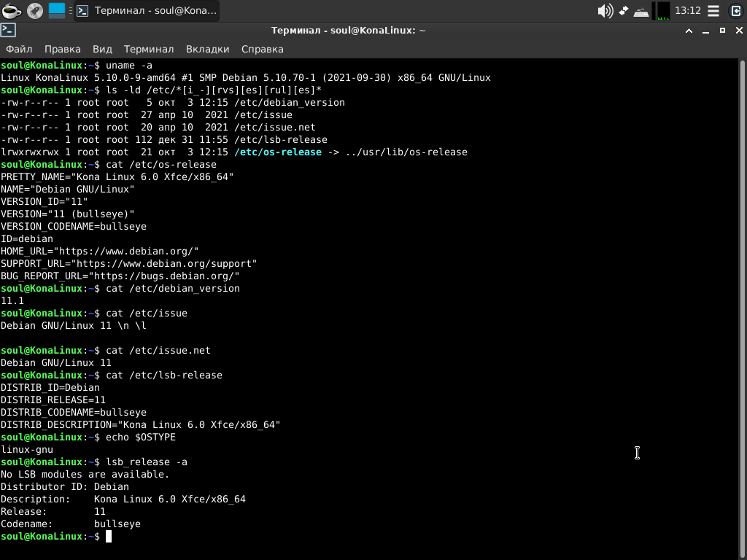Image resolution: width=747 pixels, height=560 pixels.
Task: Click the DISTRIB_RELEASE=11 line
Action: (x=53, y=400)
